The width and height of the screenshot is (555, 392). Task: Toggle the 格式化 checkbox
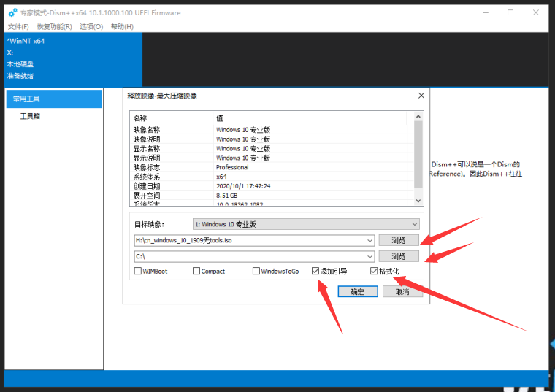point(374,271)
